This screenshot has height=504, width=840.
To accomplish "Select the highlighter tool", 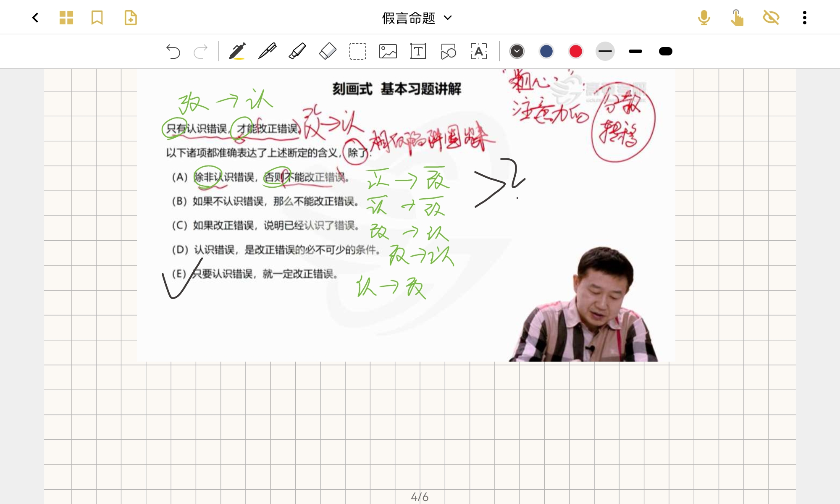I will click(297, 51).
